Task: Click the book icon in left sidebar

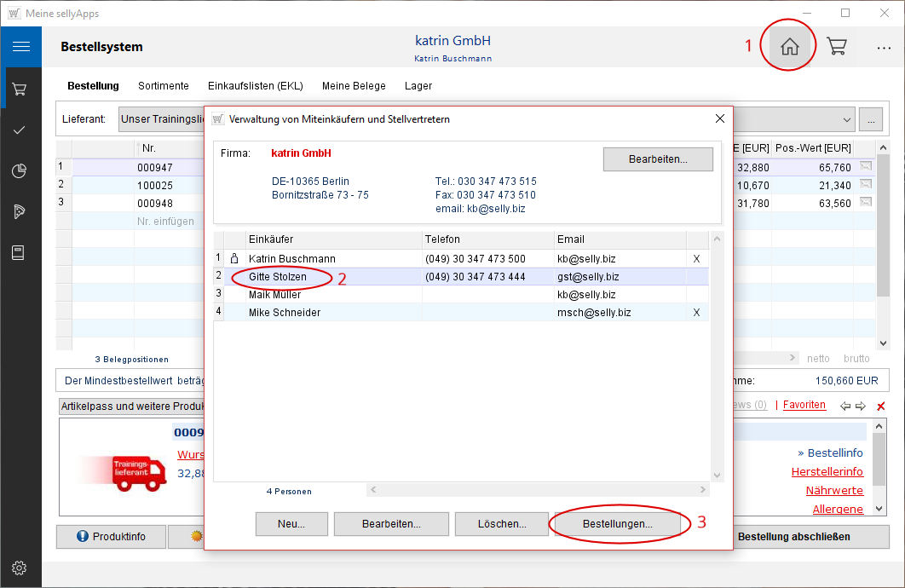Action: click(20, 252)
